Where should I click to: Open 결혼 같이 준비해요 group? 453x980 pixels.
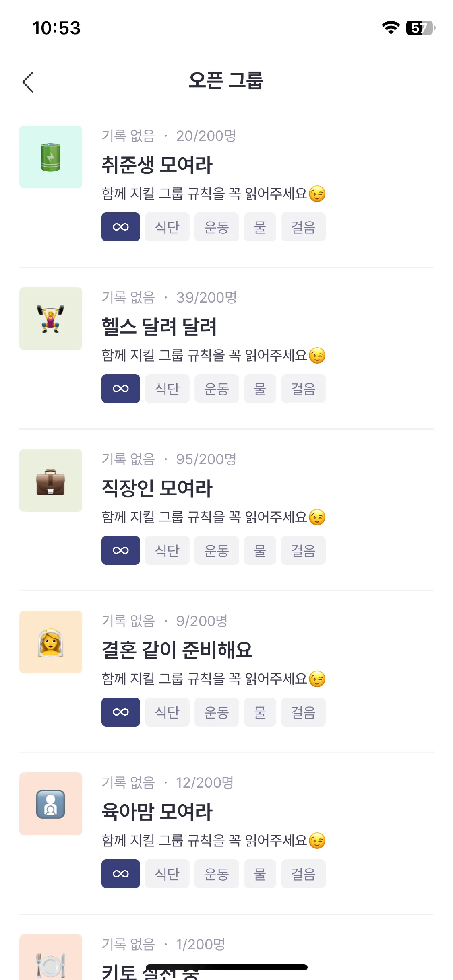pyautogui.click(x=177, y=650)
